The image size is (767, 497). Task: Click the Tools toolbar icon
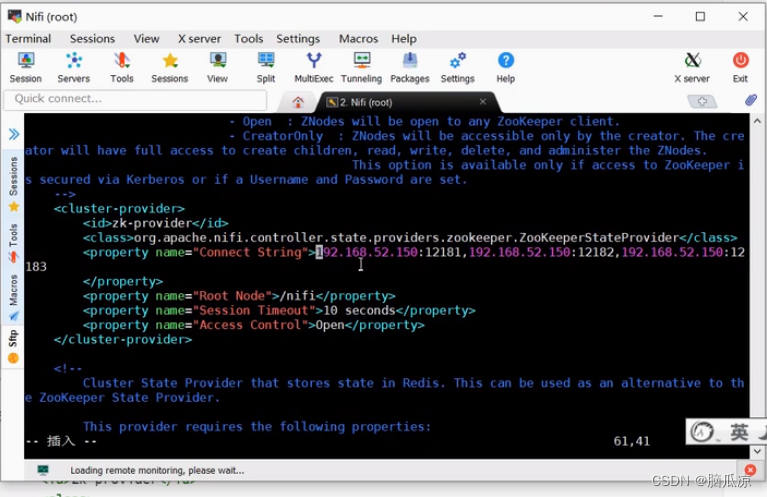(122, 68)
